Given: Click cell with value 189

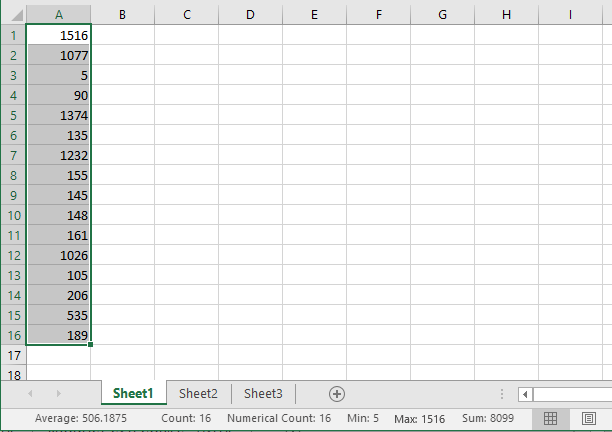Looking at the screenshot, I should (59, 335).
